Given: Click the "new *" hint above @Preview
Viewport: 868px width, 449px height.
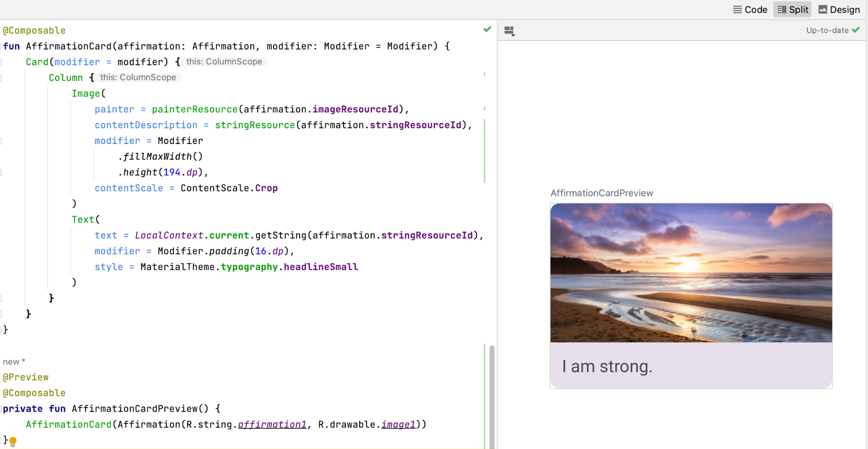Looking at the screenshot, I should [14, 362].
